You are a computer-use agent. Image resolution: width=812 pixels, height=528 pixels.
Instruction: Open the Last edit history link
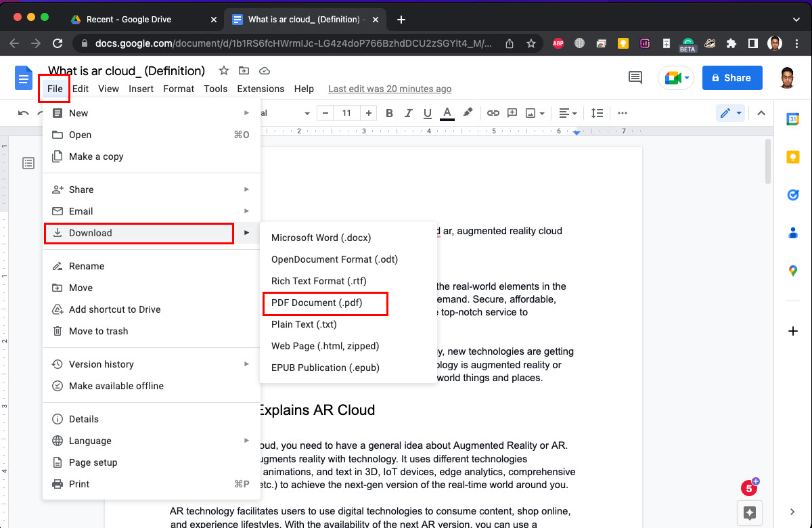[390, 89]
